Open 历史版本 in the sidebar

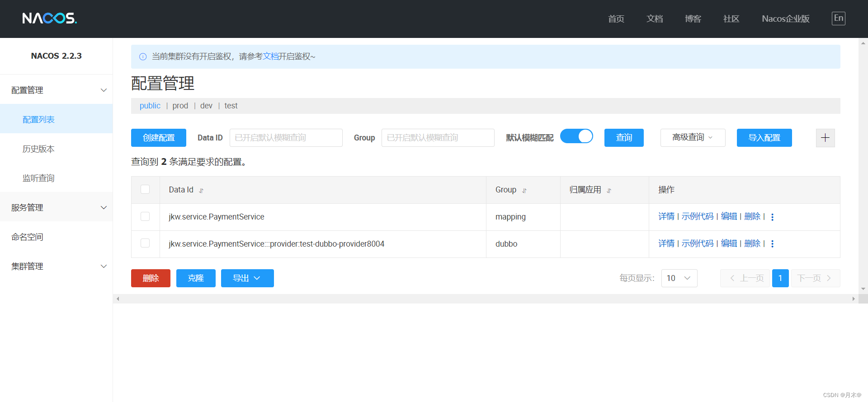click(x=57, y=149)
